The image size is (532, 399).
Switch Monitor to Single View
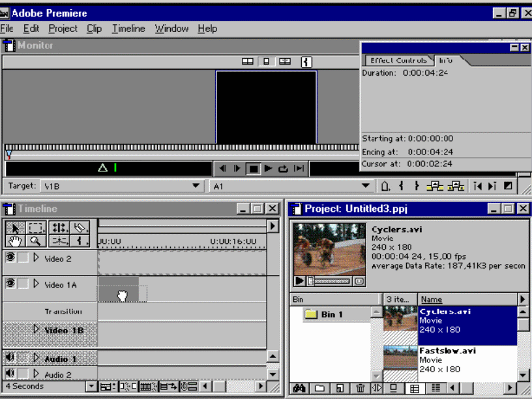tap(267, 61)
